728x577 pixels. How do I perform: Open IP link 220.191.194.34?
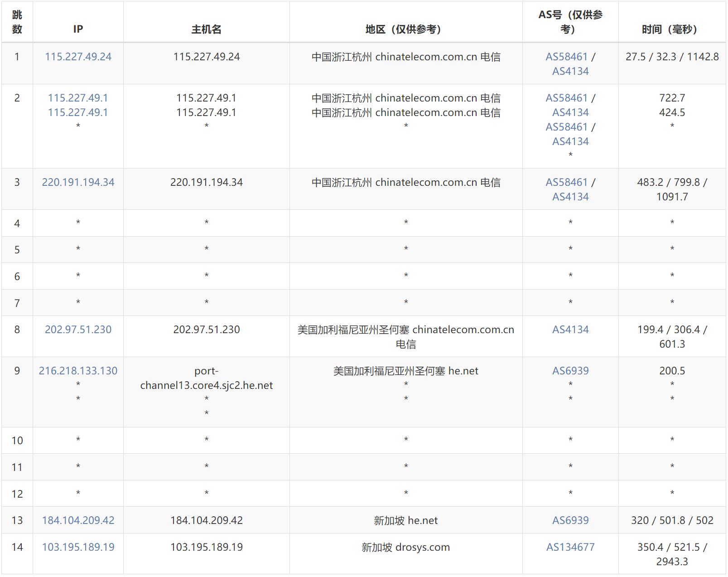click(78, 182)
